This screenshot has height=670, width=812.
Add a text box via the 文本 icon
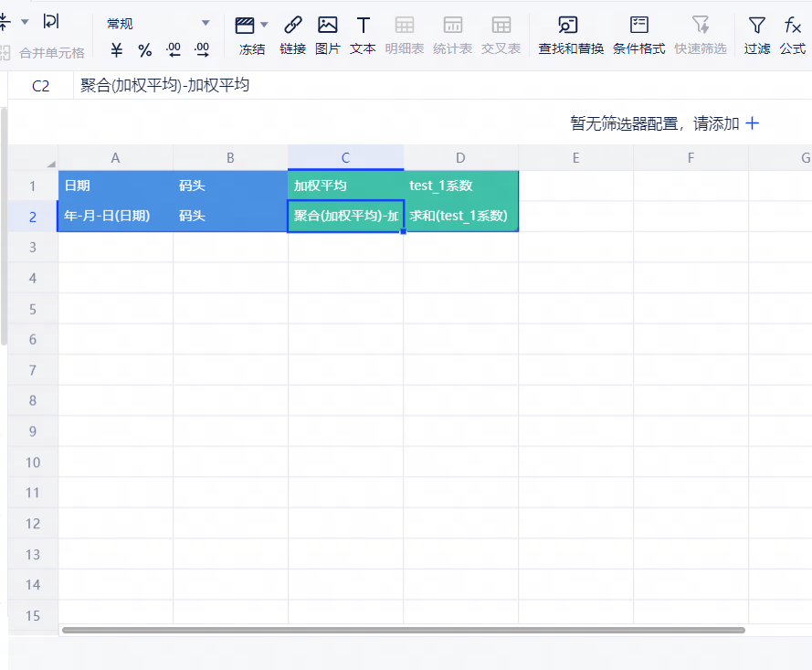point(363,25)
